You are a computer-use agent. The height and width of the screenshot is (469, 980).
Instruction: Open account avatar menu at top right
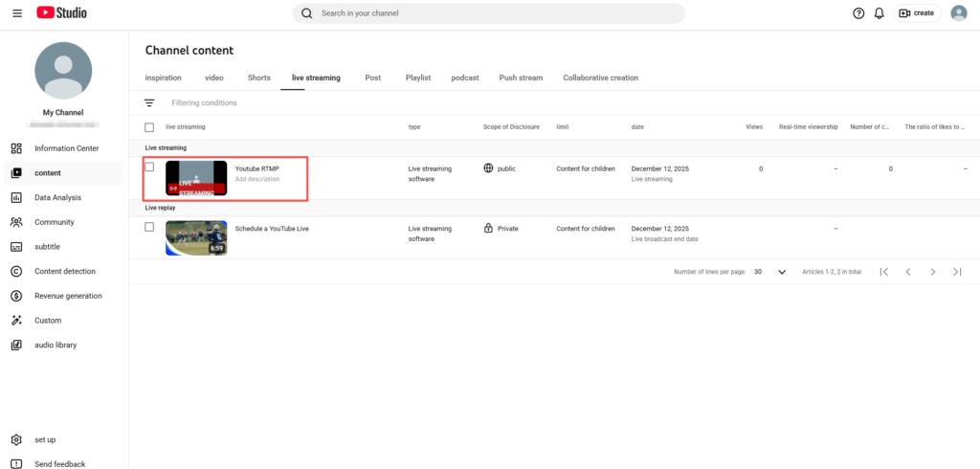(958, 13)
